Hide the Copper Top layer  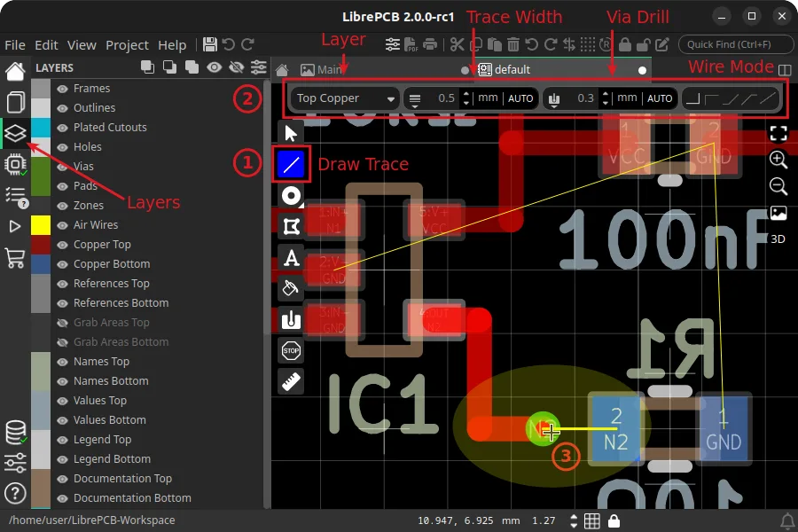[x=63, y=245]
